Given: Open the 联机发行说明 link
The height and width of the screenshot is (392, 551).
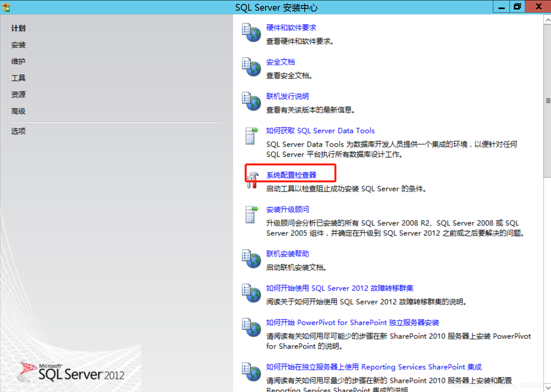Looking at the screenshot, I should [287, 96].
